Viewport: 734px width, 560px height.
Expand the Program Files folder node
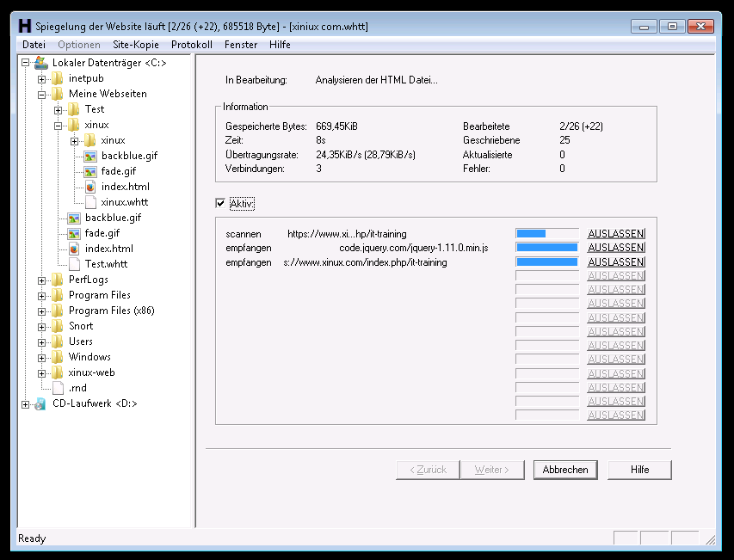coord(41,295)
